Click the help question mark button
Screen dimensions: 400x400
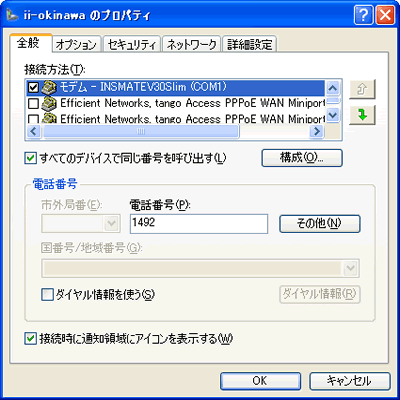364,15
